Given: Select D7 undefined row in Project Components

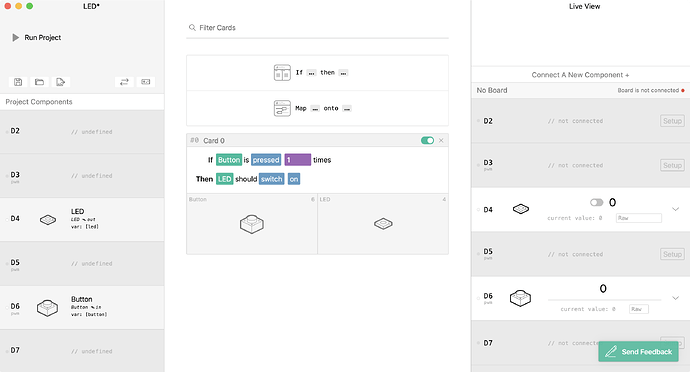Looking at the screenshot, I should (x=82, y=351).
